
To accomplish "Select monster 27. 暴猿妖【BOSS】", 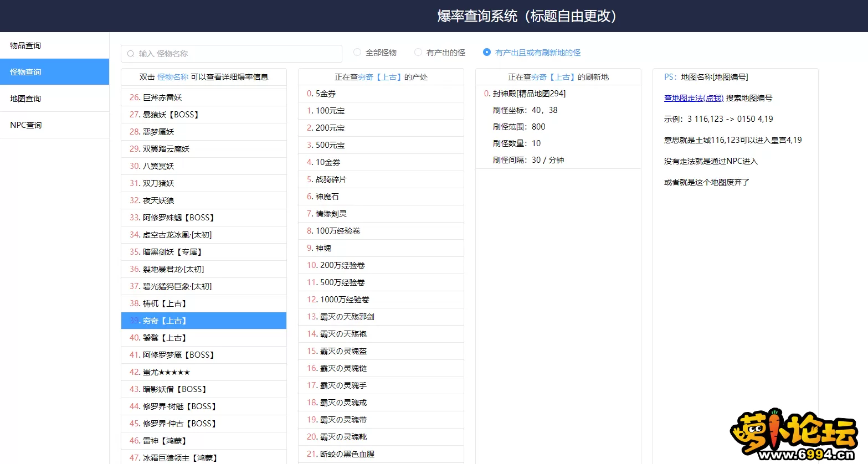I will (x=204, y=115).
